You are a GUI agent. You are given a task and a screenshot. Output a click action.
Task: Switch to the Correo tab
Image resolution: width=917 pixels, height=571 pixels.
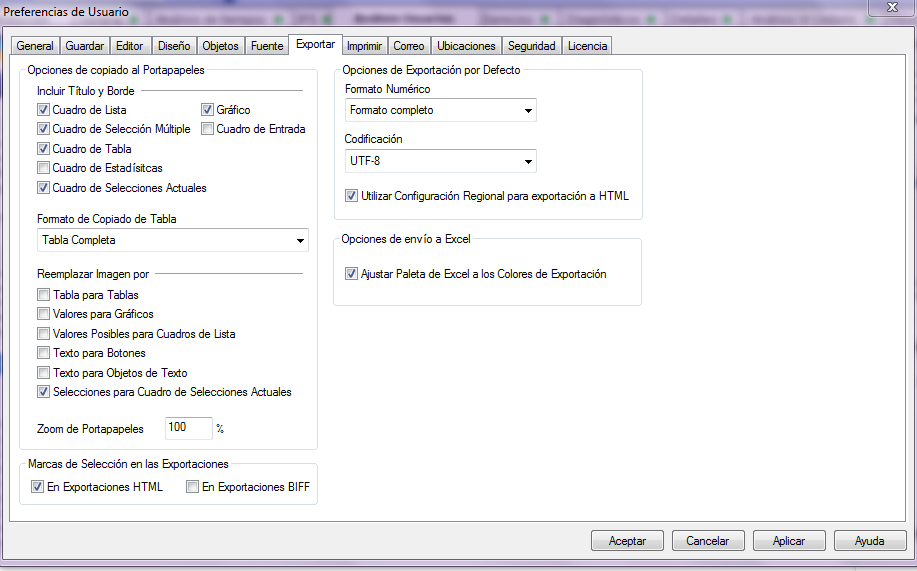(408, 46)
